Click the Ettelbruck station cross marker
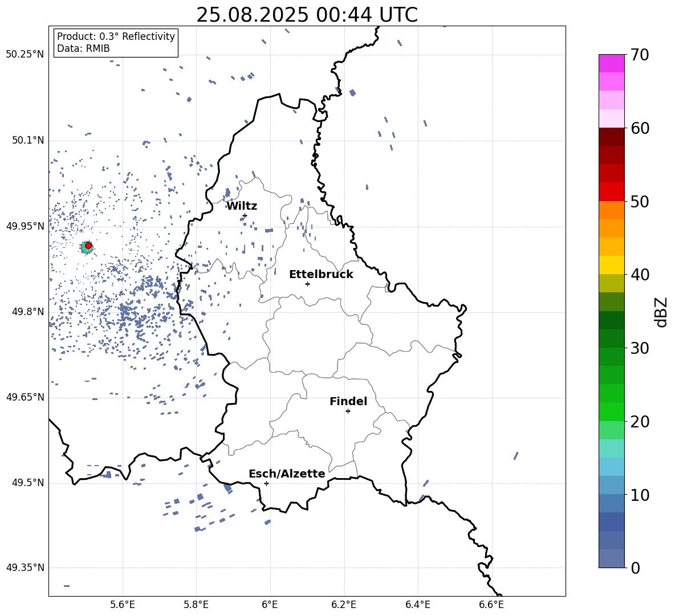 [x=307, y=284]
